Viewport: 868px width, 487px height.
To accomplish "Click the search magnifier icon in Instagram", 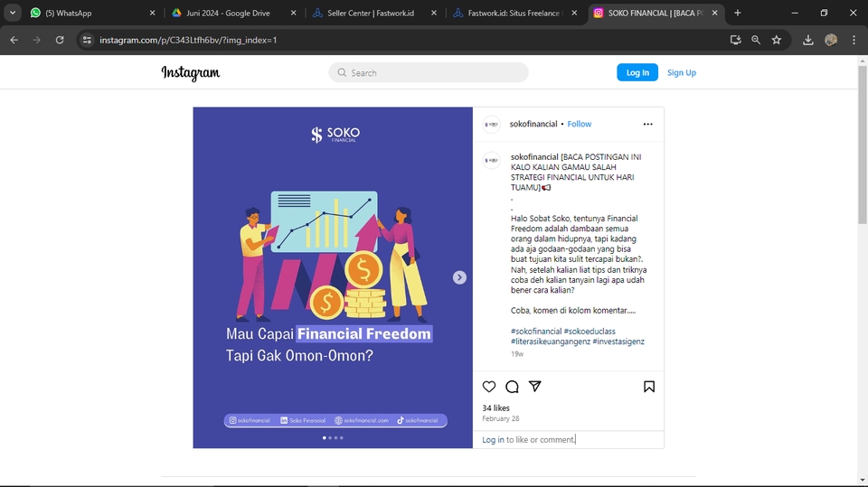I will click(342, 72).
